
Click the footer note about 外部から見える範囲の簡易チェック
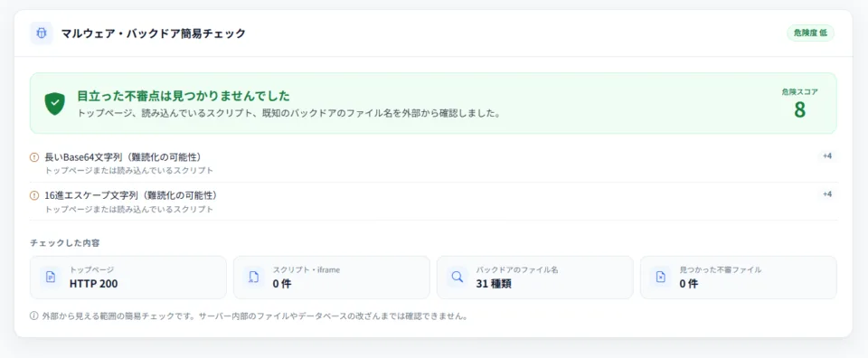click(x=255, y=317)
